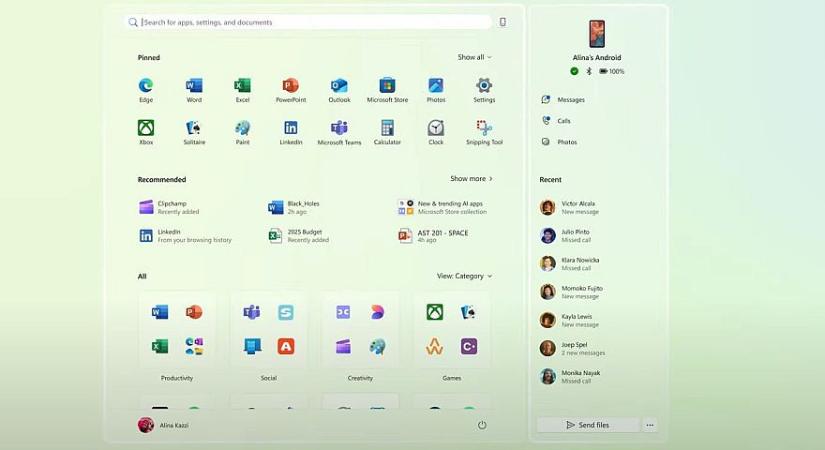Toggle the phone panel icon beside search

[x=502, y=22]
